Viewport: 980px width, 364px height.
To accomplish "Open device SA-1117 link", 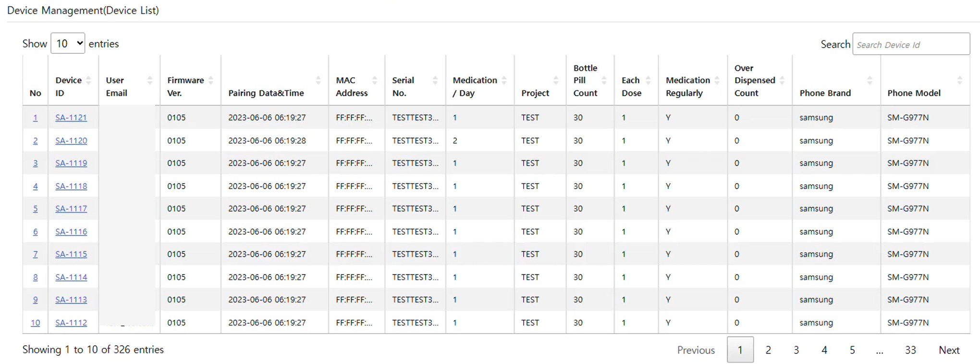I will click(x=71, y=209).
